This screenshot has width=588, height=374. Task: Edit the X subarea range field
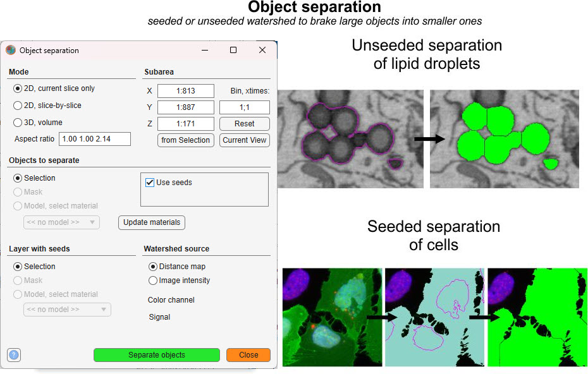tap(186, 91)
